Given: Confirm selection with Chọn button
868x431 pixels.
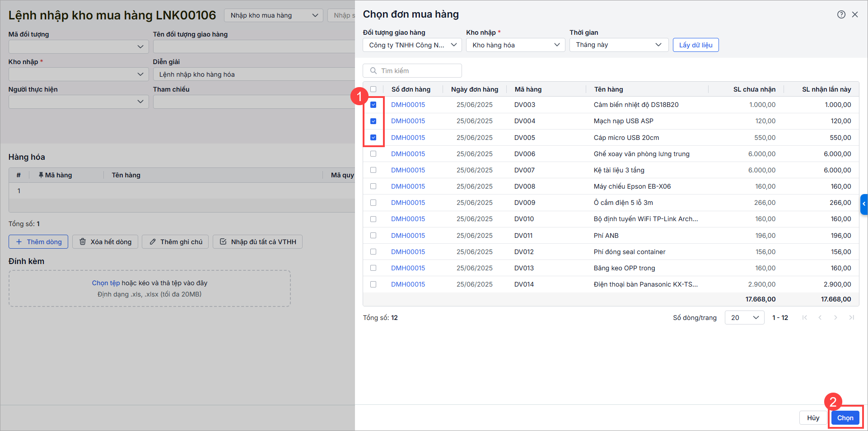Looking at the screenshot, I should click(x=845, y=418).
